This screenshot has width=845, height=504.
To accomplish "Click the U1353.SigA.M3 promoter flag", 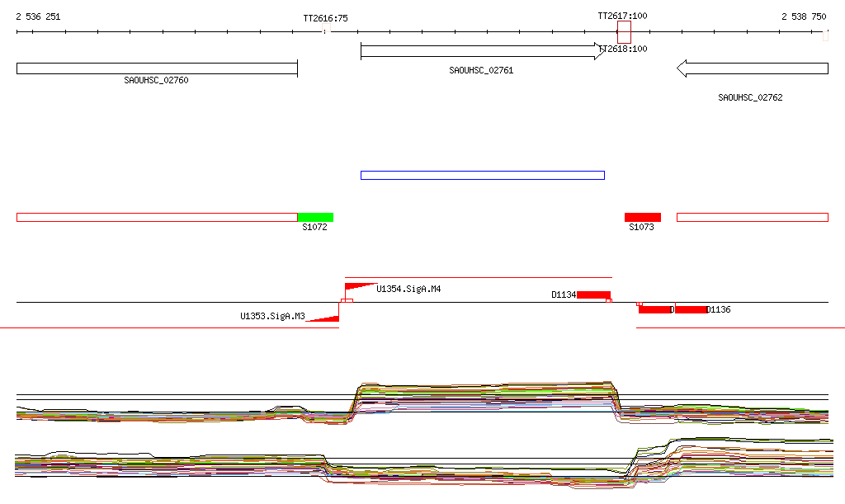I will point(323,318).
